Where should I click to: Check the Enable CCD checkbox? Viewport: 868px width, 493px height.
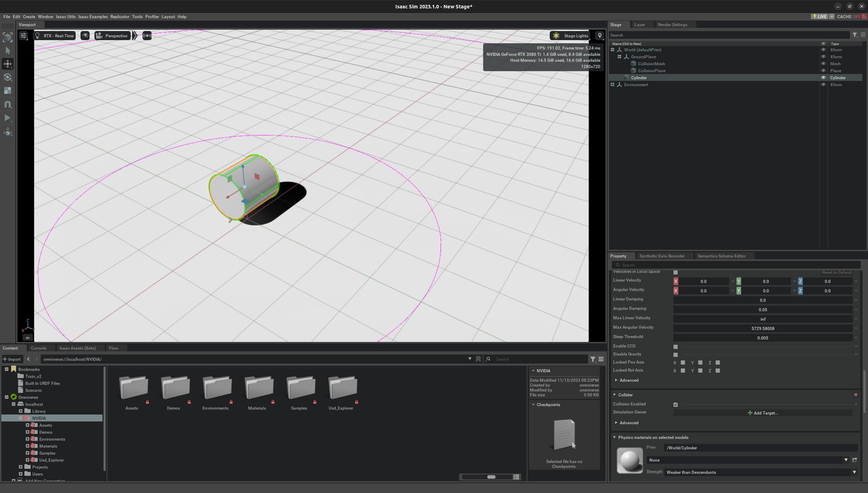[675, 347]
